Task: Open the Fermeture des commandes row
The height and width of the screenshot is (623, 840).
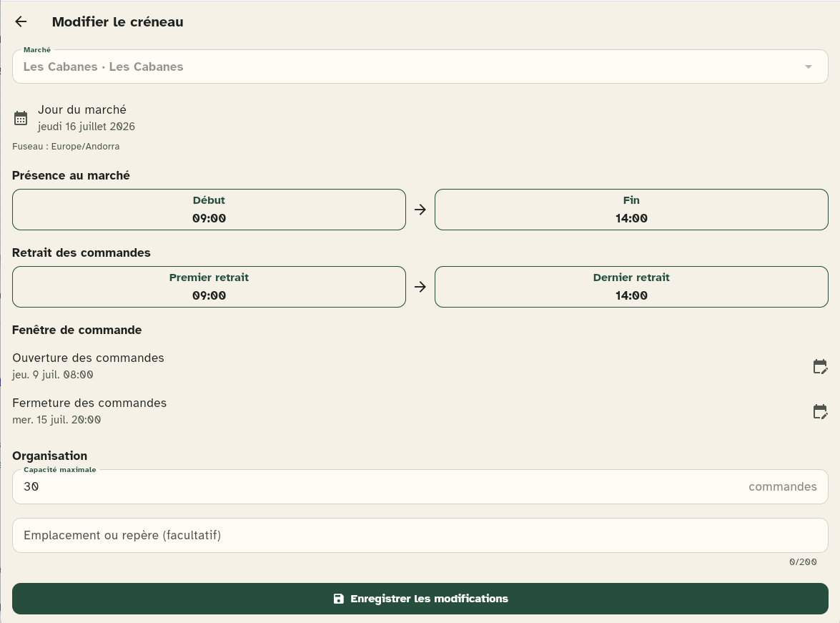Action: 420,411
